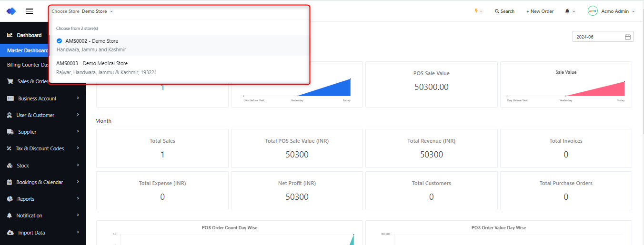Click the Search button in header
This screenshot has width=644, height=245.
(x=504, y=11)
